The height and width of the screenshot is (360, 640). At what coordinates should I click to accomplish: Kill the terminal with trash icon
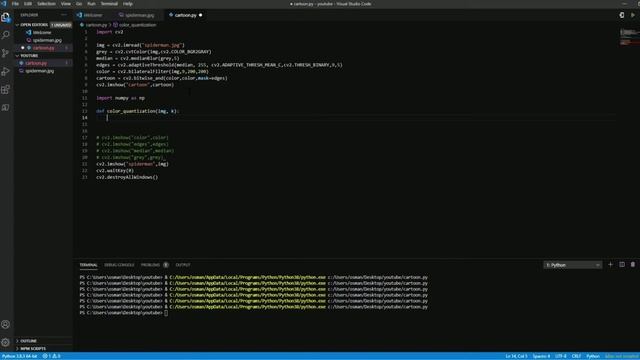633,265
